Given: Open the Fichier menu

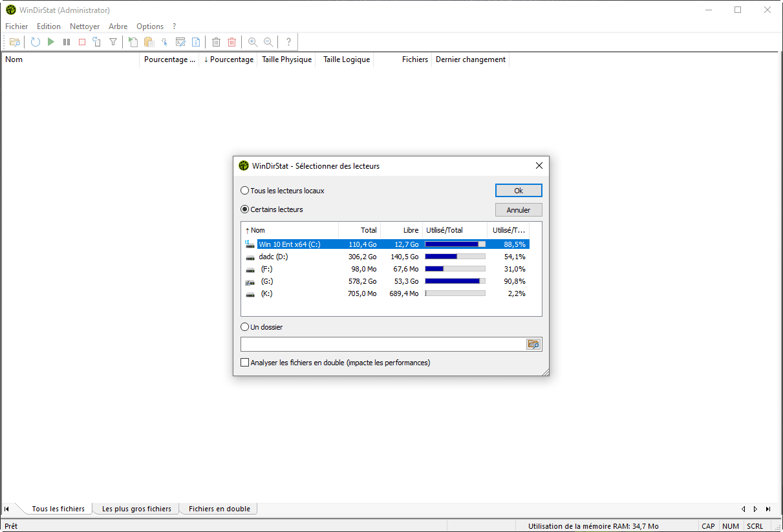Looking at the screenshot, I should [17, 27].
